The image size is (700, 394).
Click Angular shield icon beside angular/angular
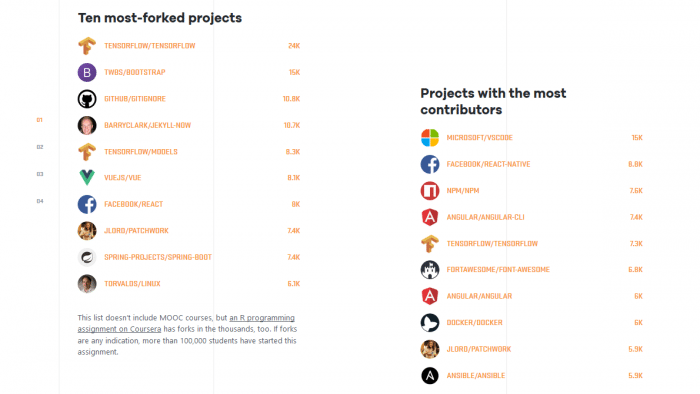(430, 296)
